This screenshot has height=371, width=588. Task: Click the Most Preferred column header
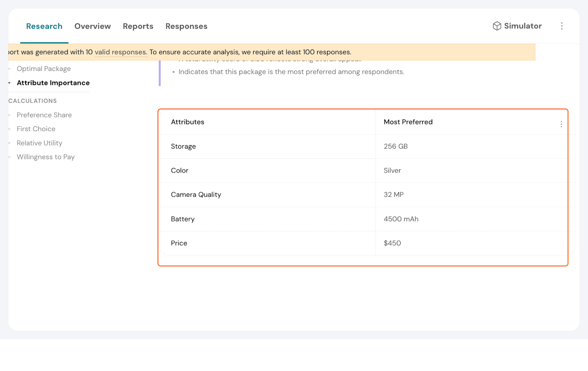tap(408, 122)
